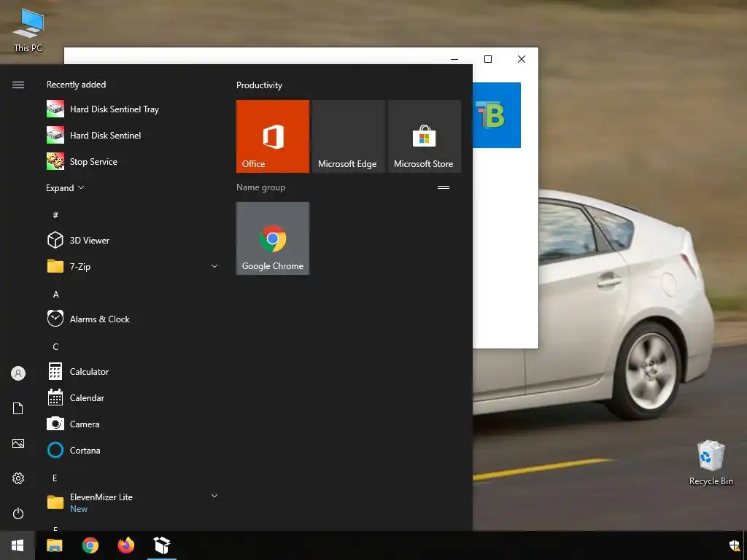Click the Office tile

point(273,136)
